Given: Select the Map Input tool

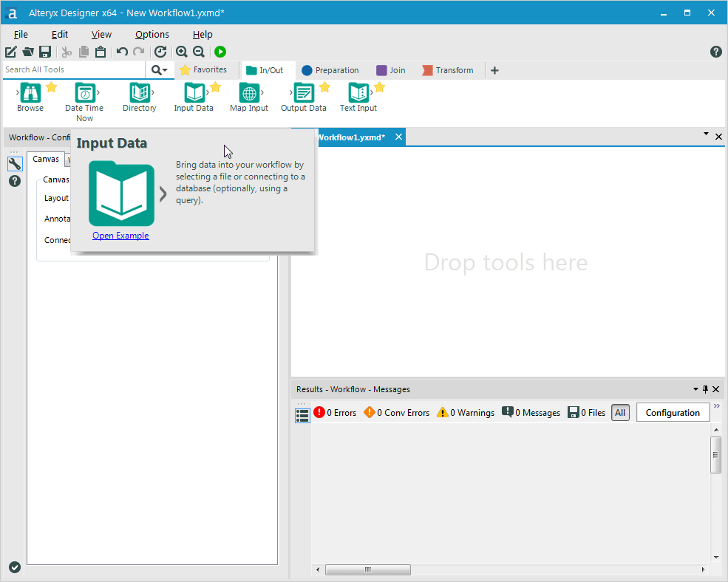Looking at the screenshot, I should [249, 93].
